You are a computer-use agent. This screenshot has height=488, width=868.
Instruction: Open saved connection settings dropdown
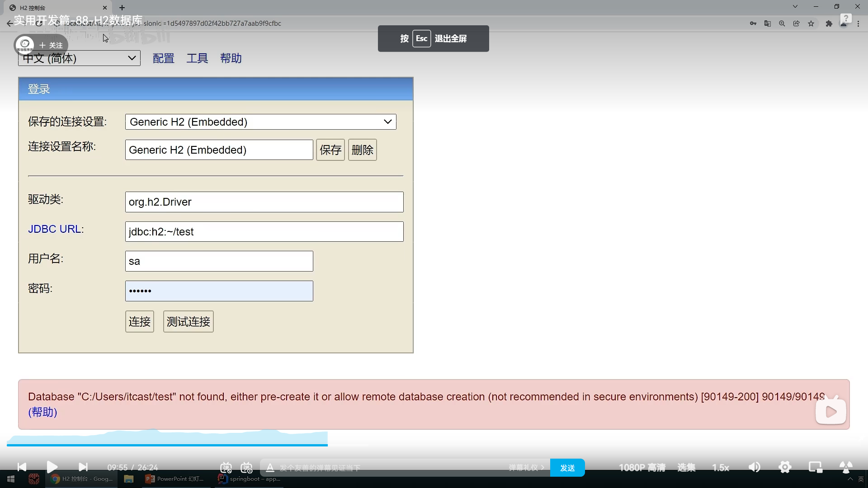pos(260,122)
